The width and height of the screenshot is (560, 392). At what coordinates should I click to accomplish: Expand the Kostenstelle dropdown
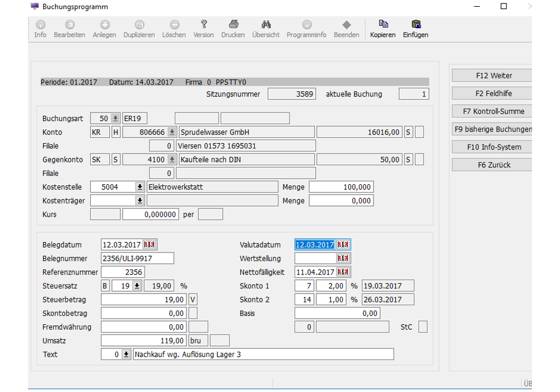pos(139,187)
